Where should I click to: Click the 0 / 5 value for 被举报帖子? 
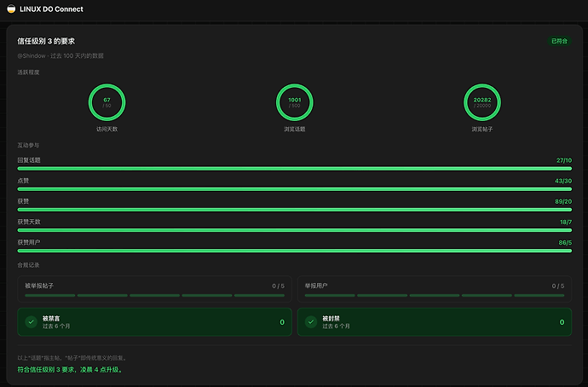(279, 286)
